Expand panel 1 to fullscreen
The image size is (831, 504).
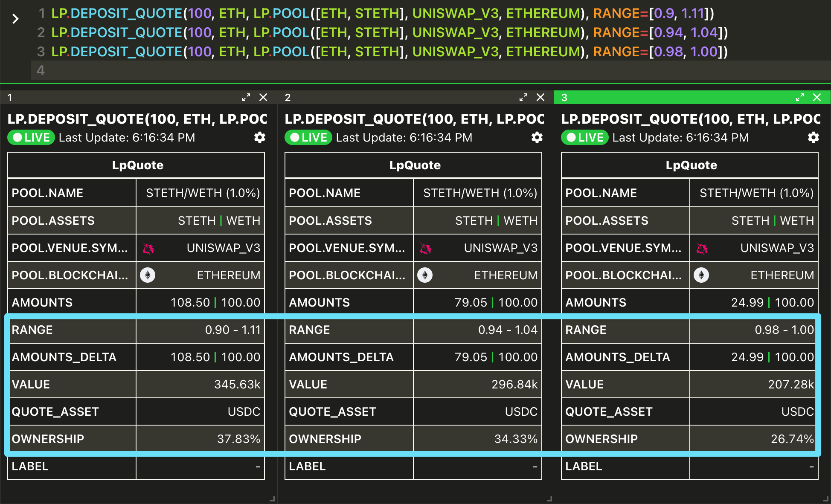pos(246,98)
